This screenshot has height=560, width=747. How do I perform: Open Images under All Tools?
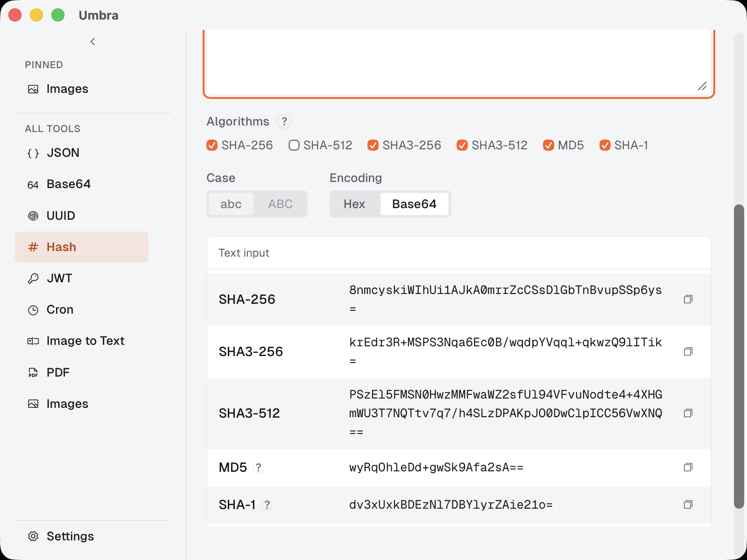pyautogui.click(x=82, y=404)
